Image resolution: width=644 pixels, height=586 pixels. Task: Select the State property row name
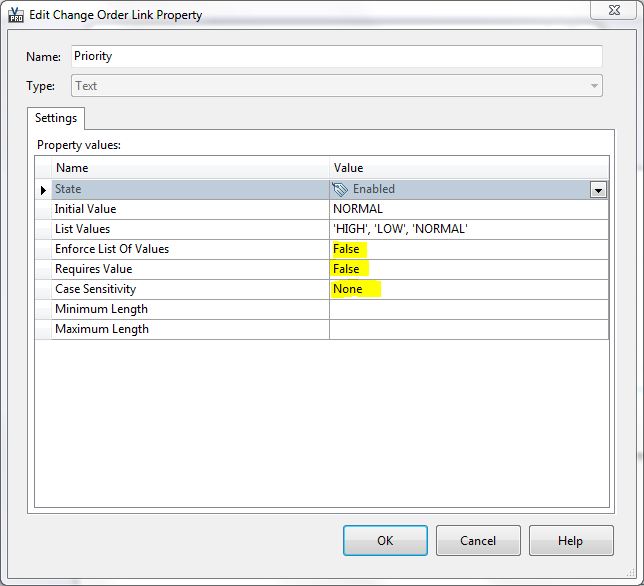point(190,189)
